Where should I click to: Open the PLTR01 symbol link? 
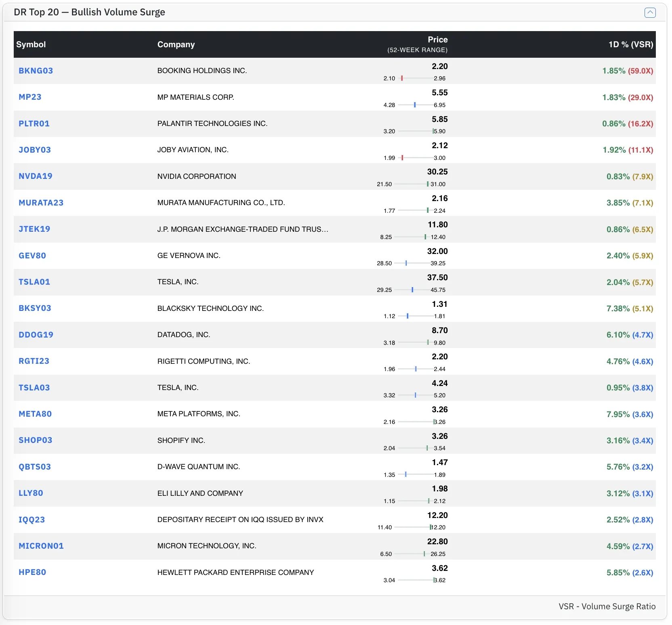click(34, 124)
